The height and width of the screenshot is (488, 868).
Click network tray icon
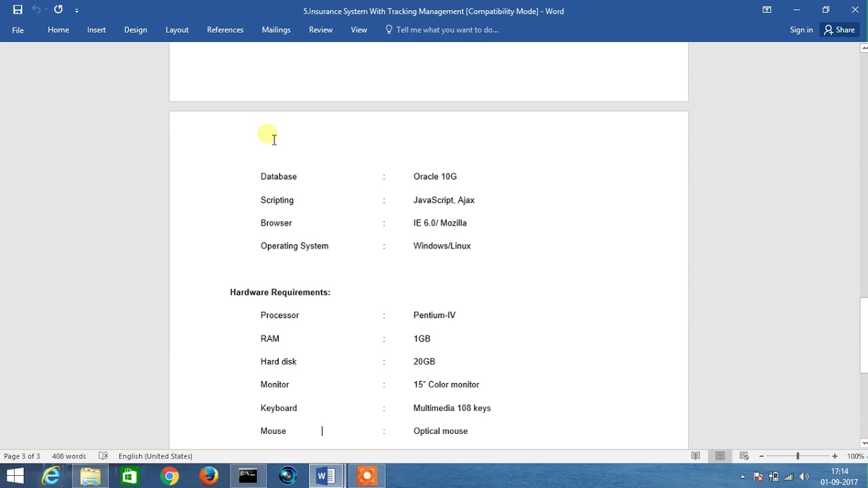789,476
